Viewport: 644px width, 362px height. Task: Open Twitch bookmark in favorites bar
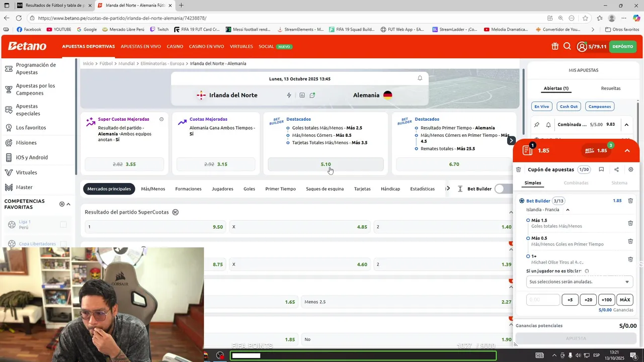(159, 30)
